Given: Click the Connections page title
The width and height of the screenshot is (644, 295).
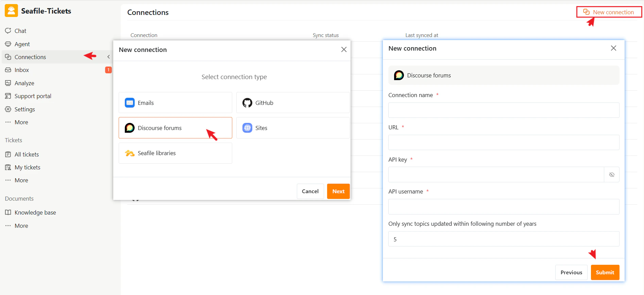Looking at the screenshot, I should pyautogui.click(x=148, y=13).
